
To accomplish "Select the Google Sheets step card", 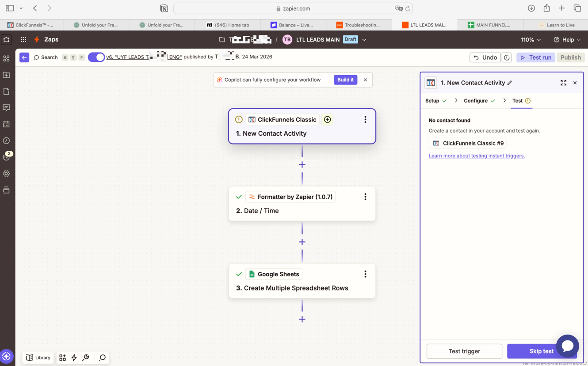I will [302, 281].
